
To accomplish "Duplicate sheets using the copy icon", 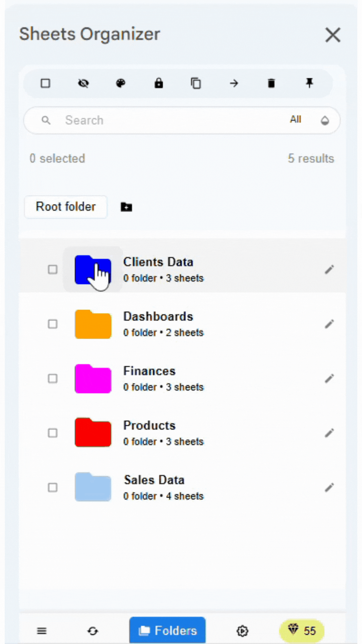I will 196,83.
